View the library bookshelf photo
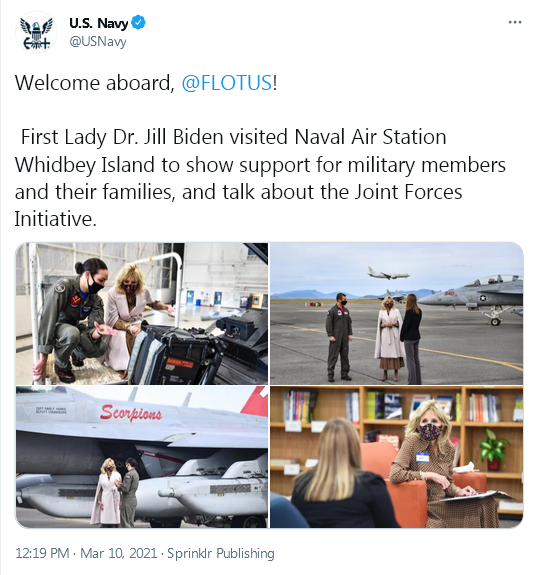This screenshot has width=535, height=575. click(x=397, y=457)
